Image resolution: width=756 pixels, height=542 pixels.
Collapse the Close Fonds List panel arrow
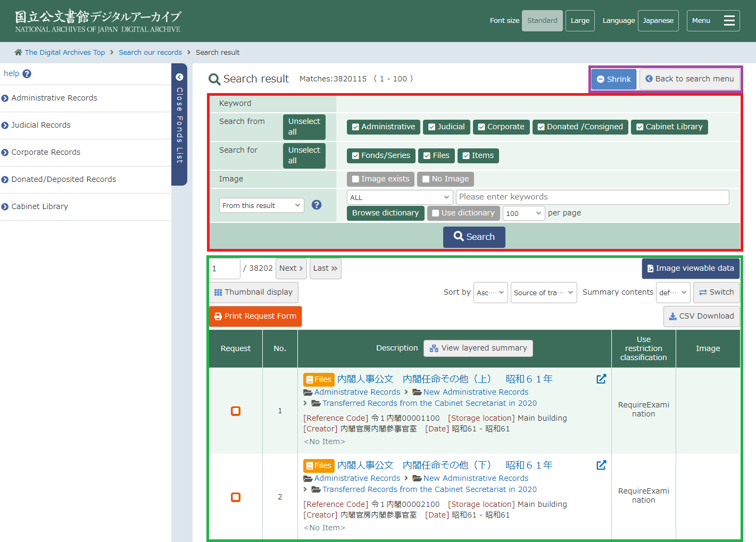(179, 77)
